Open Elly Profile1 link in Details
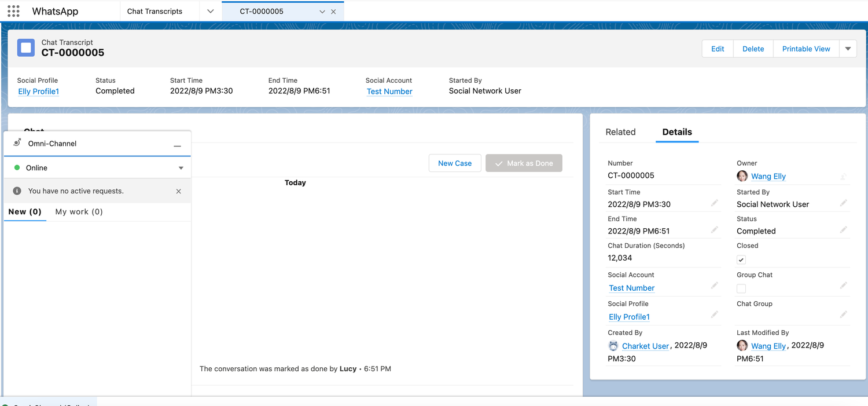Image resolution: width=868 pixels, height=406 pixels. [x=630, y=317]
